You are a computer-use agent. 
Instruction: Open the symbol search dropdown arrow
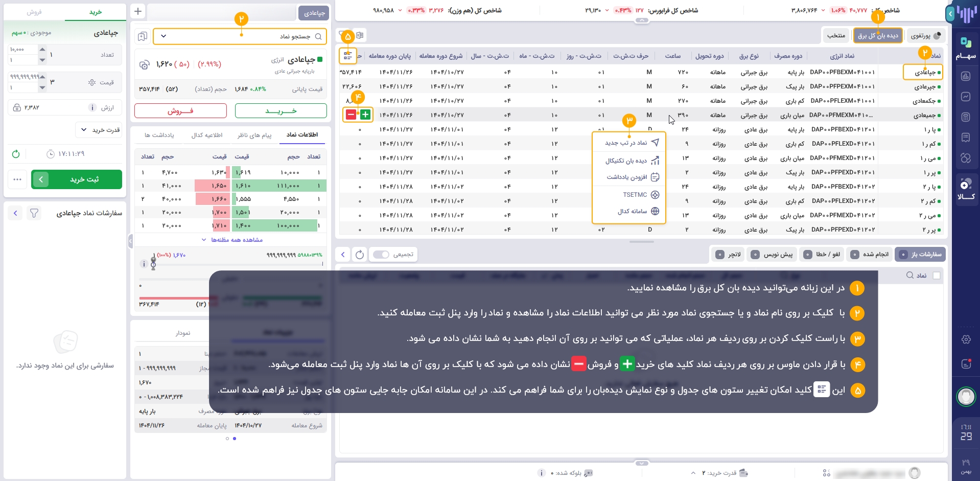[164, 36]
